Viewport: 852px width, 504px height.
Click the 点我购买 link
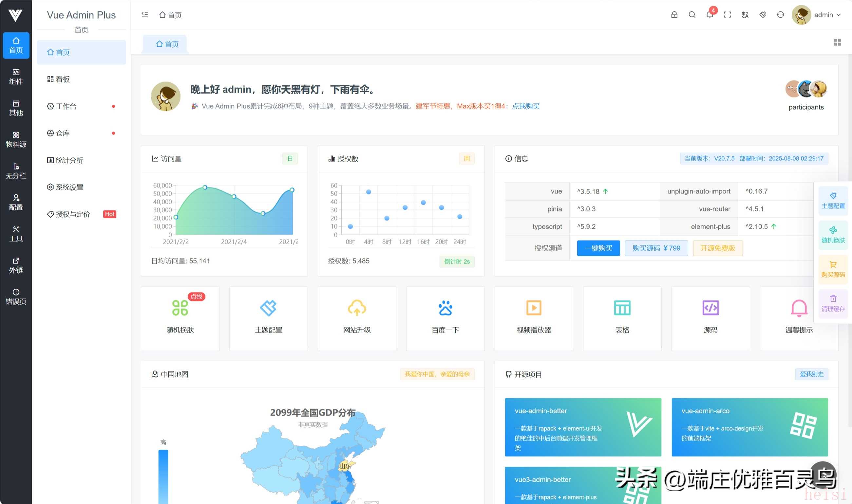coord(525,106)
